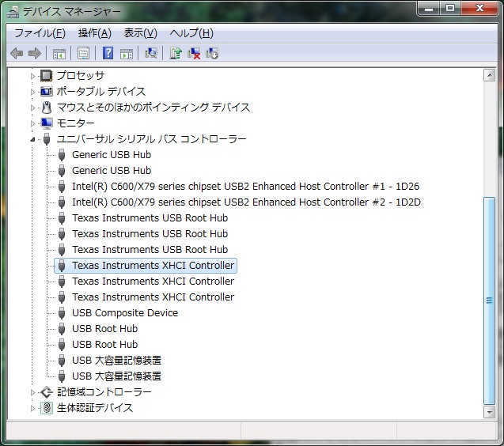
Task: Maximize the デバイス マネージャー window
Action: 450,8
